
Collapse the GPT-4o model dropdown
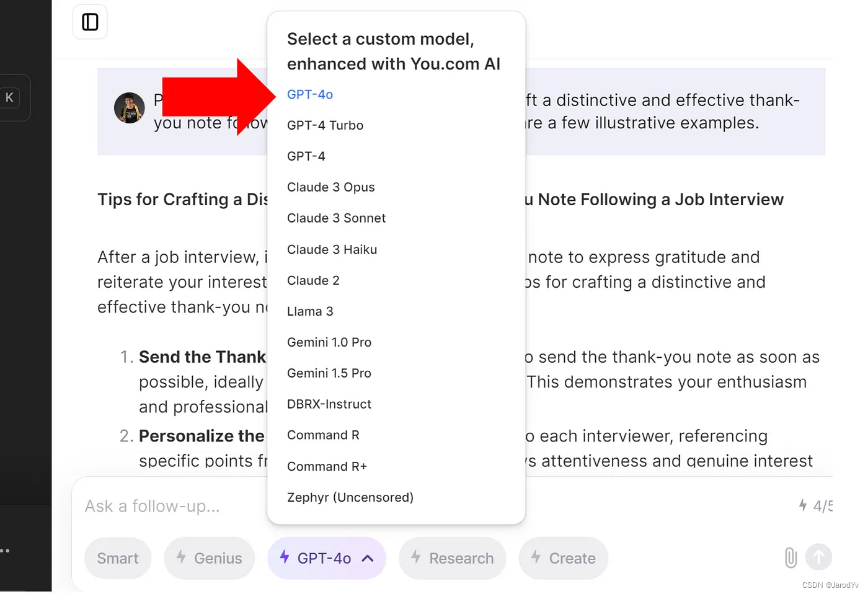pyautogui.click(x=327, y=558)
